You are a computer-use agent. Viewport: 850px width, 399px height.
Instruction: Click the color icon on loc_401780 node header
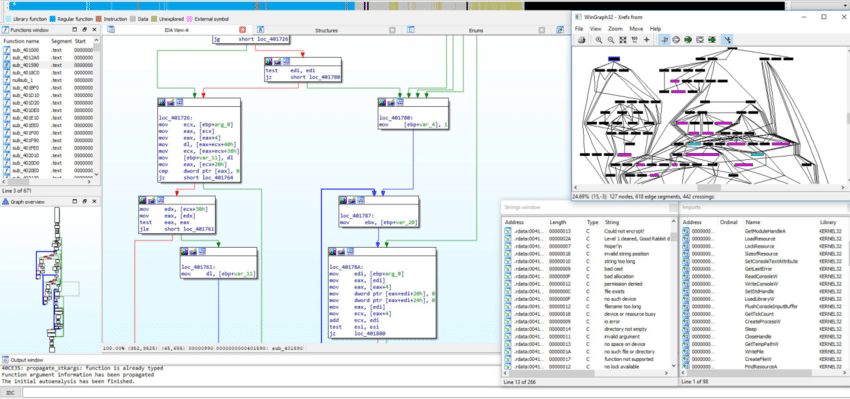(383, 102)
